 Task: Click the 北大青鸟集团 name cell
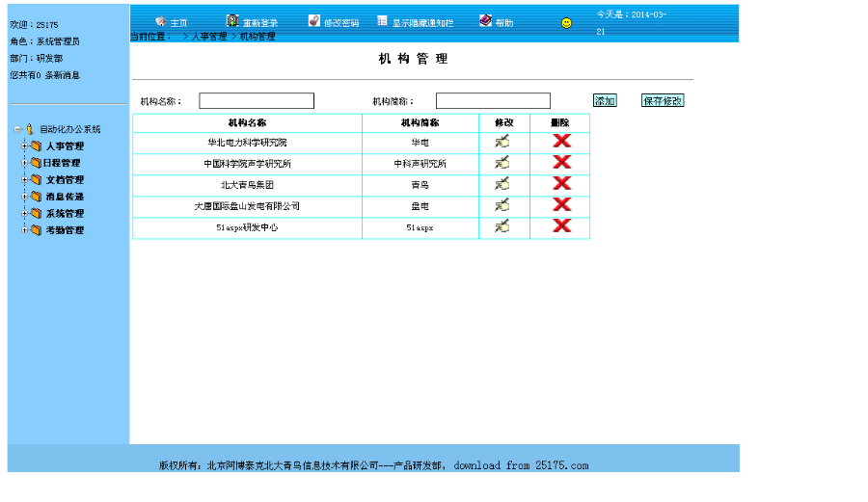(248, 185)
